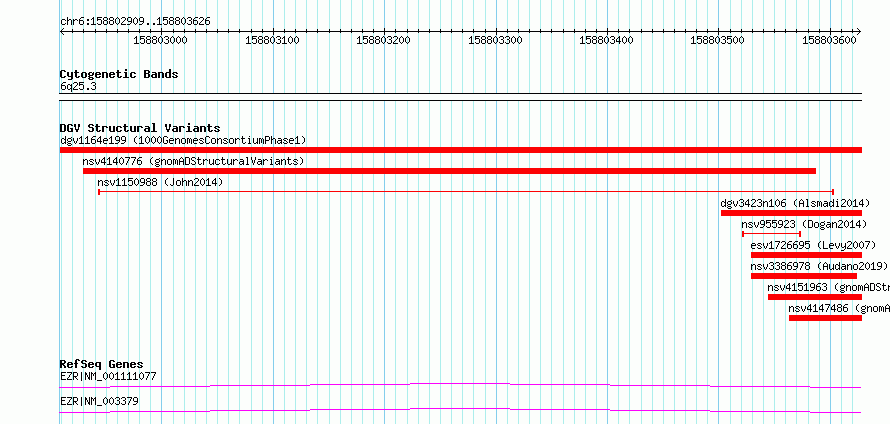Viewport: 890px width, 424px height.
Task: Click ruler position 158803200
Action: 384,40
